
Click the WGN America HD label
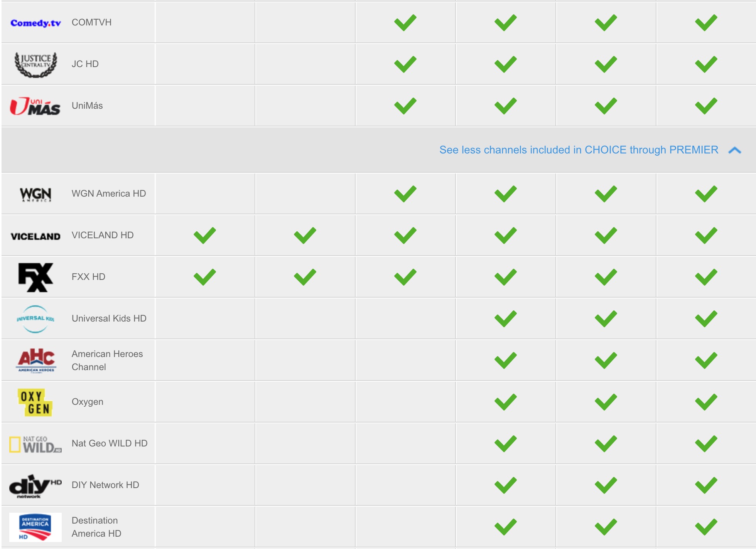(x=109, y=194)
